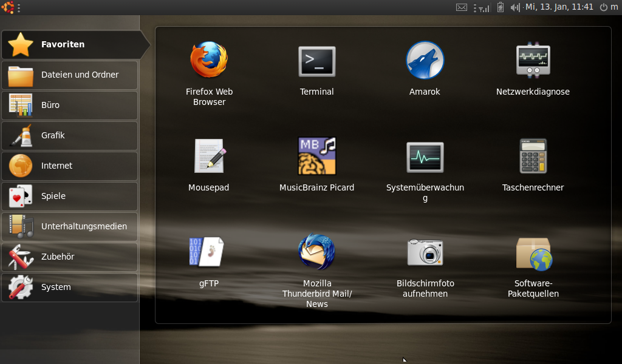The width and height of the screenshot is (622, 364).
Task: Browse the Spiele category
Action: pos(70,196)
